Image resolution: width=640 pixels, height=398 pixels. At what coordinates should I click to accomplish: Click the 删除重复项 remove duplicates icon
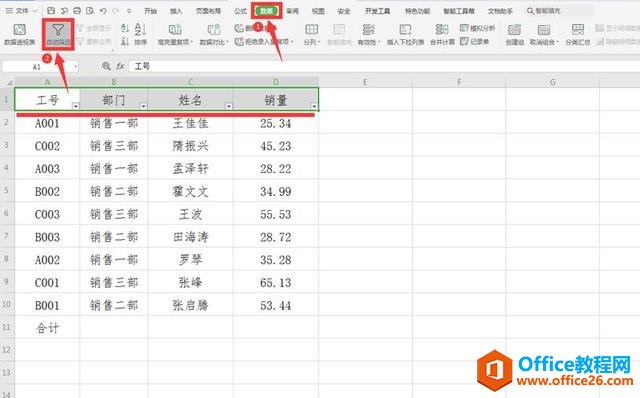tap(239, 28)
